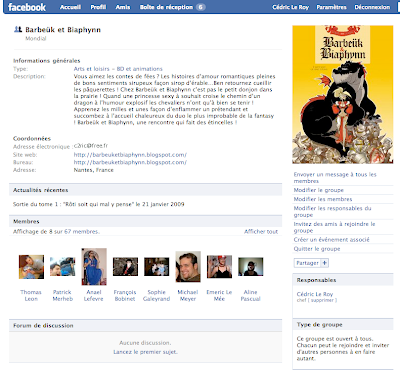Screen dimensions: 400x370
Task: Click the supprimer link under chef
Action: click(322, 300)
